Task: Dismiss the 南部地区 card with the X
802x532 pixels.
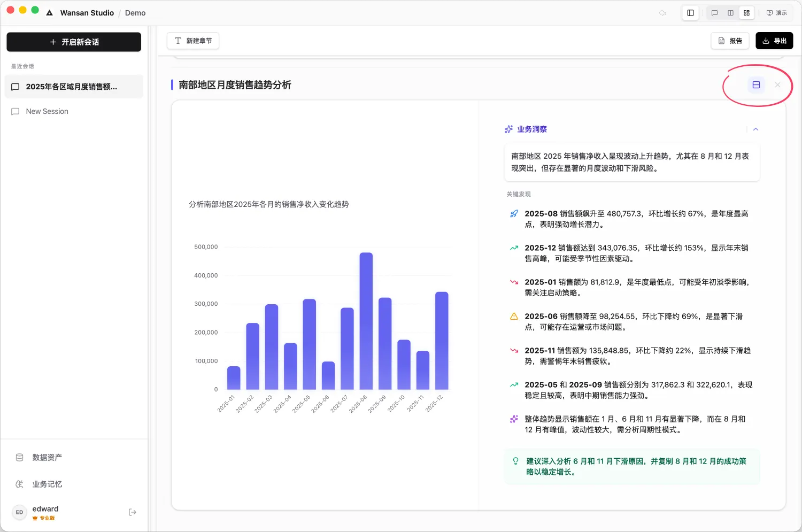Action: click(777, 84)
